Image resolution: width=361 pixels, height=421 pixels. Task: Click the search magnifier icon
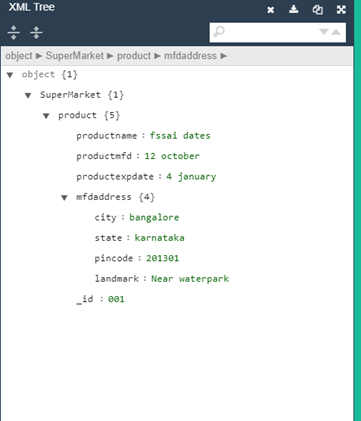(x=219, y=32)
